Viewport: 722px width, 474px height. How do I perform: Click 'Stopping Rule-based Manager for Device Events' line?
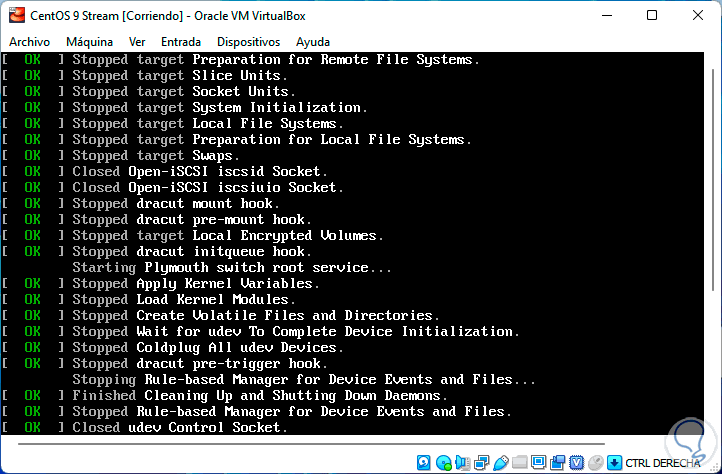click(x=304, y=380)
